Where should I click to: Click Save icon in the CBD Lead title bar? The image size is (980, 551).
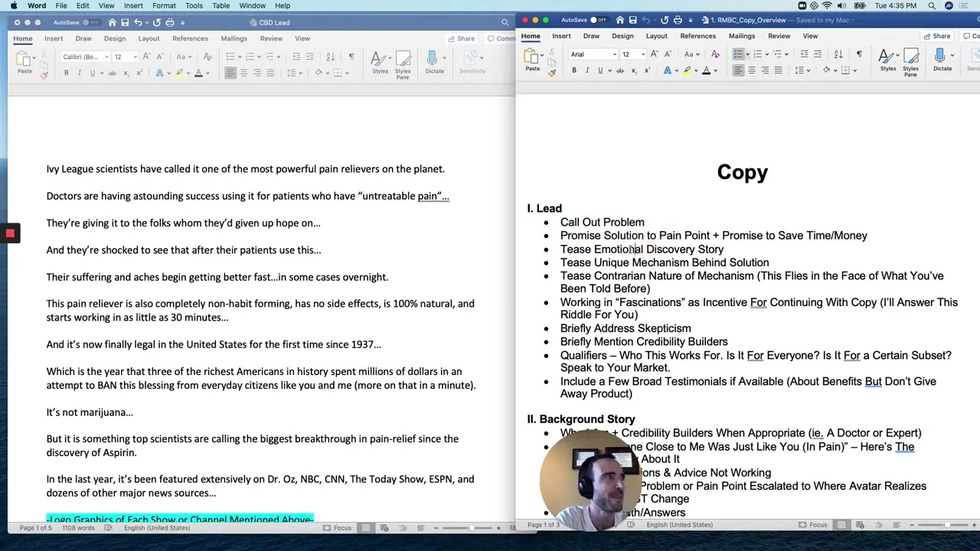coord(126,22)
